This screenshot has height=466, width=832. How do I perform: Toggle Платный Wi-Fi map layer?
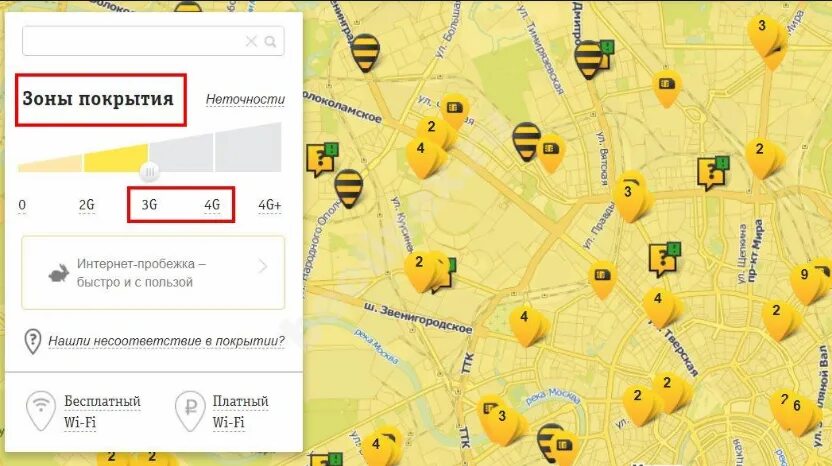(240, 411)
